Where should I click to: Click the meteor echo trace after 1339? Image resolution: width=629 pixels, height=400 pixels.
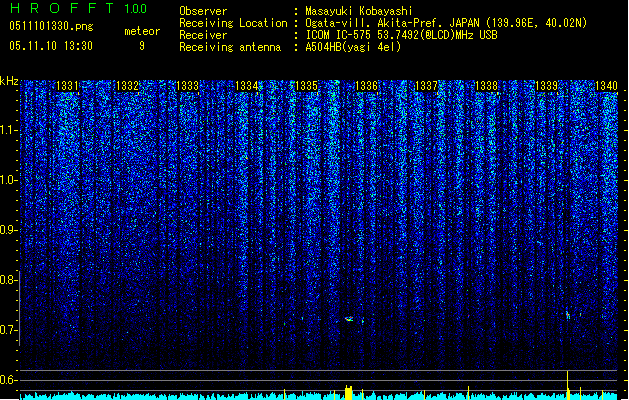pyautogui.click(x=568, y=315)
